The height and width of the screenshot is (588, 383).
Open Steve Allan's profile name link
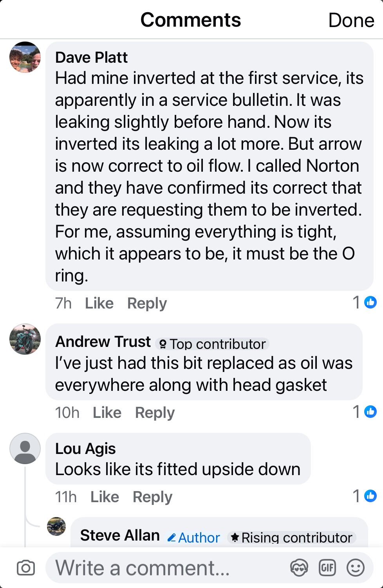120,535
